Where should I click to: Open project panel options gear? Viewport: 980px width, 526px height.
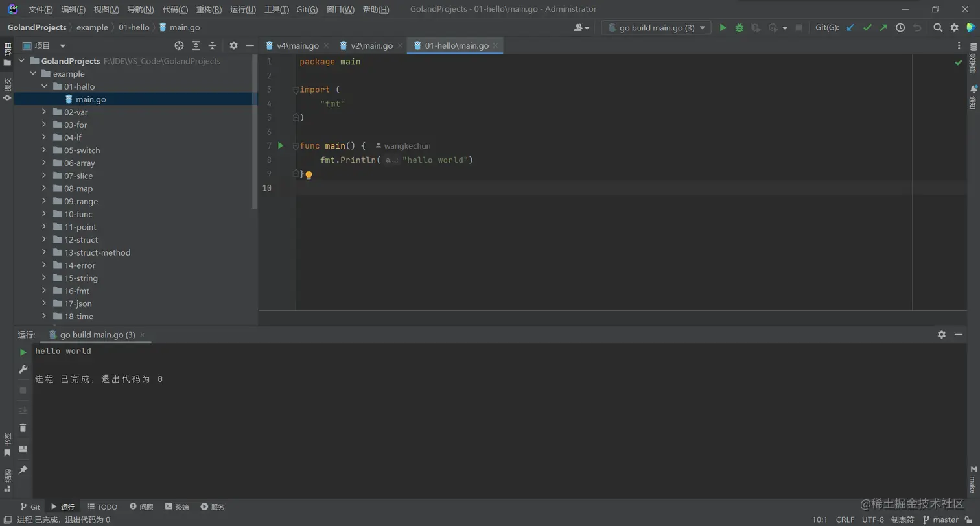234,45
